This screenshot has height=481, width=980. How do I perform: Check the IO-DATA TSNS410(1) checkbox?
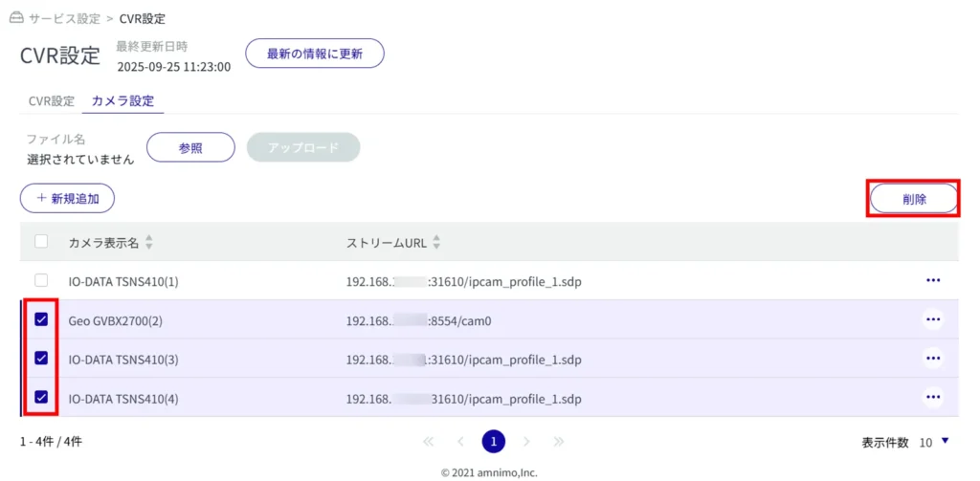[x=41, y=280]
